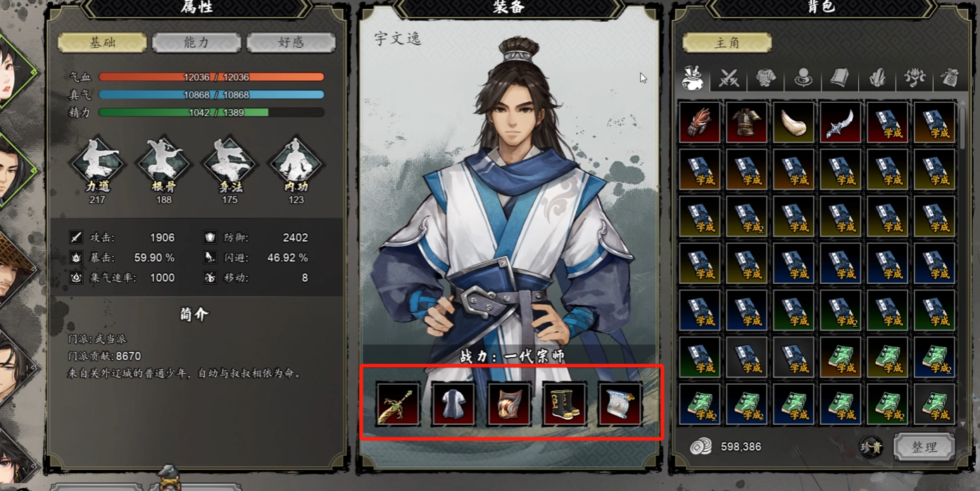Open the book manuals inventory filter

tap(840, 77)
